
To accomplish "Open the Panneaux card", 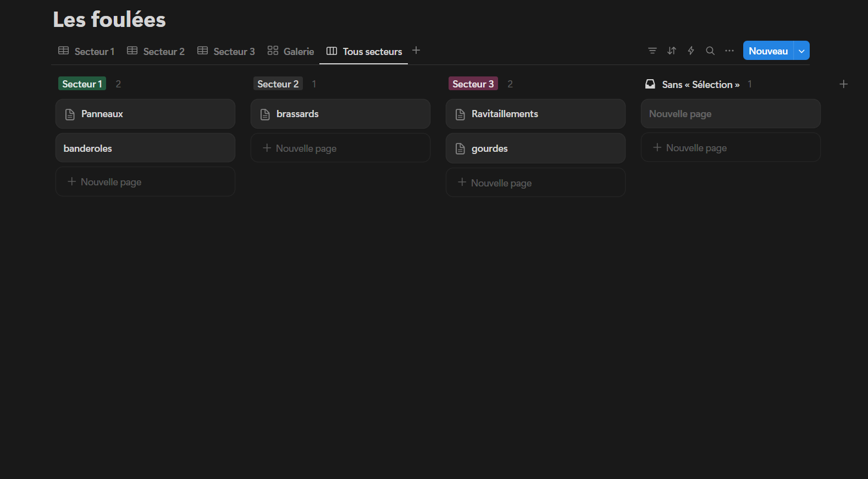I will point(145,114).
